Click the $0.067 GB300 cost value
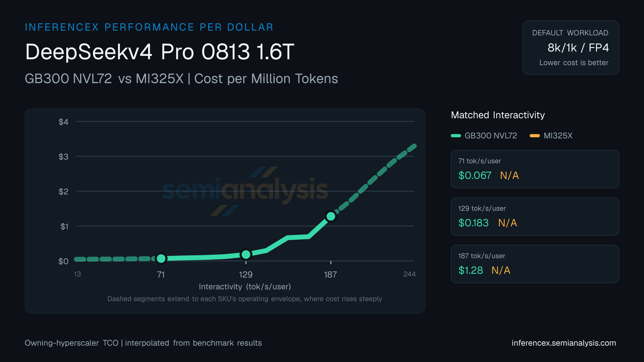The image size is (644, 362). tap(475, 175)
